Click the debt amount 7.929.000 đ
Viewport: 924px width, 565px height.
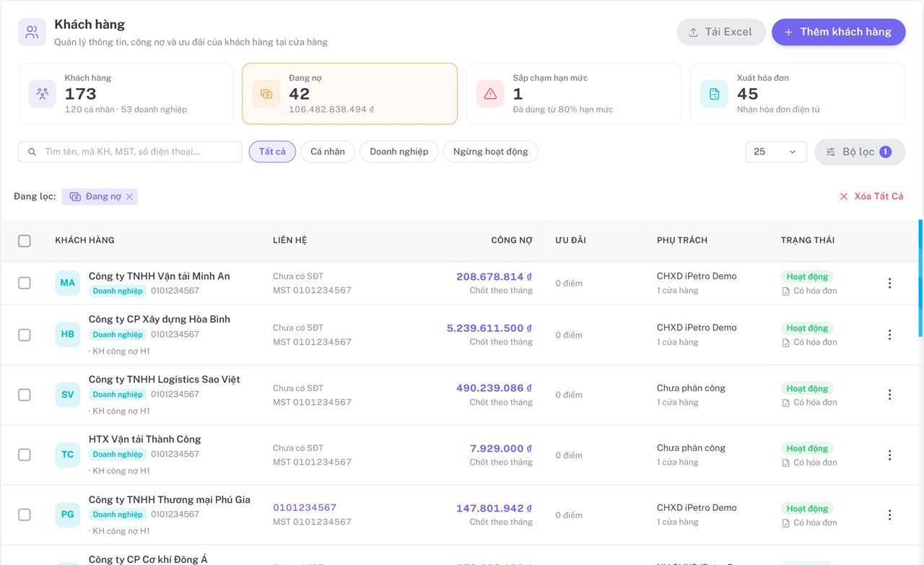[501, 448]
